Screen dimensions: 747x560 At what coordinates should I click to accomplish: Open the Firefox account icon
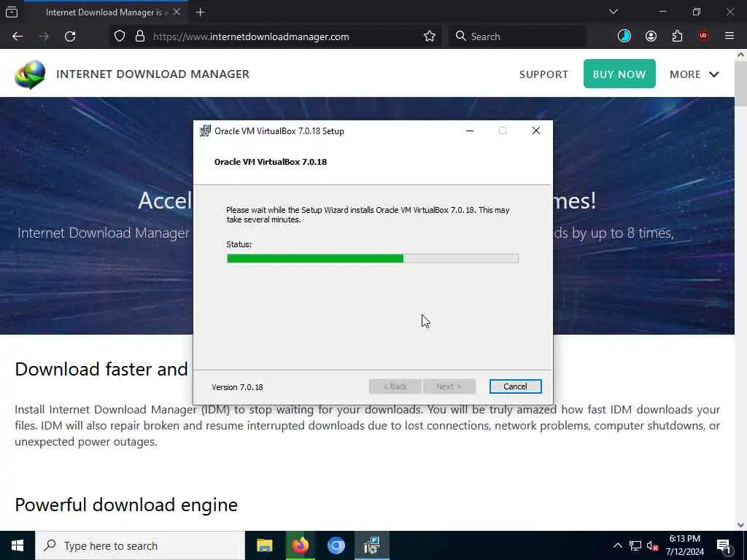coord(651,36)
